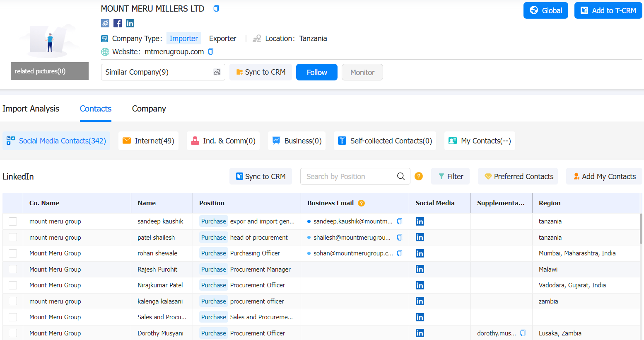Select the sandeep kaushik row checkbox
Image resolution: width=644 pixels, height=340 pixels.
click(13, 221)
